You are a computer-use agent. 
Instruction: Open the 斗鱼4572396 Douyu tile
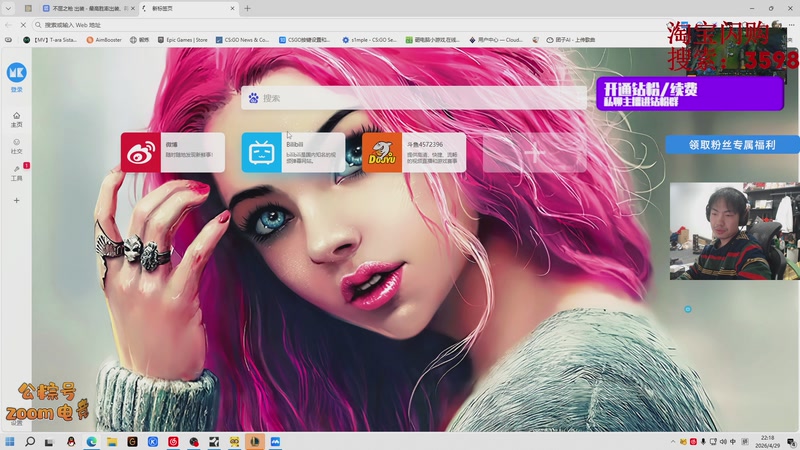coord(414,153)
